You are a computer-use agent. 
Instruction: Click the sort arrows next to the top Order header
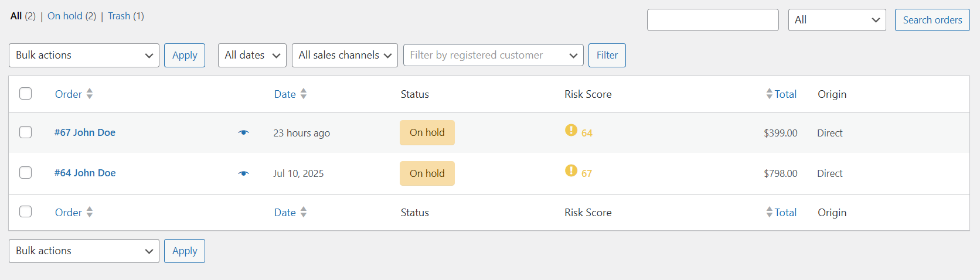(90, 94)
